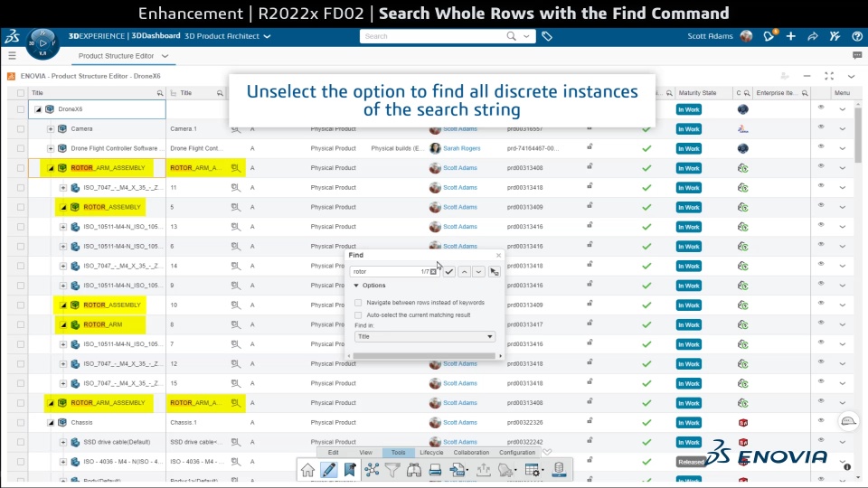
Task: Close the Find dialog
Action: pos(498,255)
